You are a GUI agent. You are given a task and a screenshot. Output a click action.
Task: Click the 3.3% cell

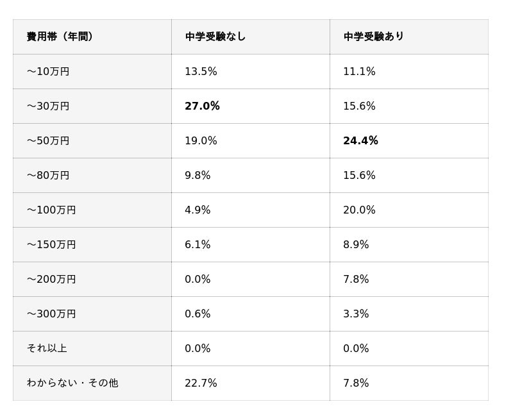tap(356, 314)
